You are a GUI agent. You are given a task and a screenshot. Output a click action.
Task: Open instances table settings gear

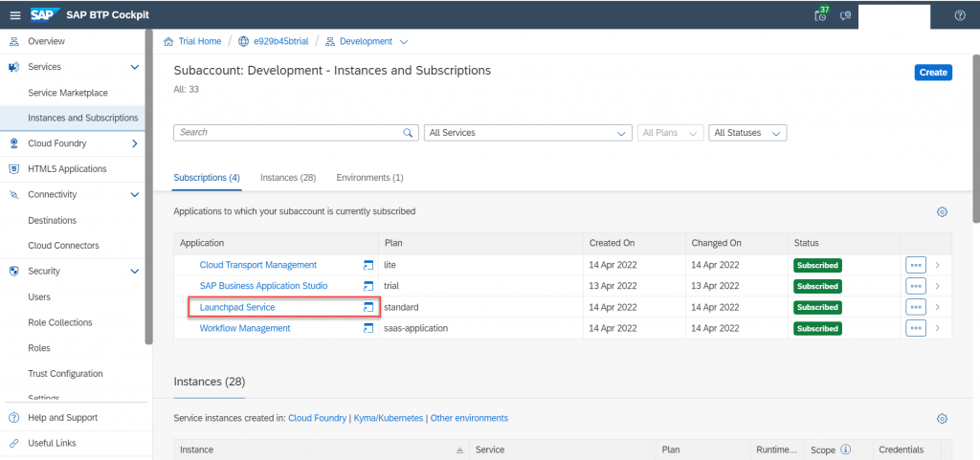(x=942, y=418)
